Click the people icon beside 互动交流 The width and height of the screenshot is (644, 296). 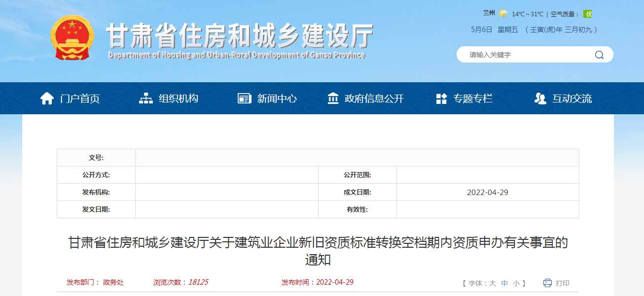(x=540, y=99)
